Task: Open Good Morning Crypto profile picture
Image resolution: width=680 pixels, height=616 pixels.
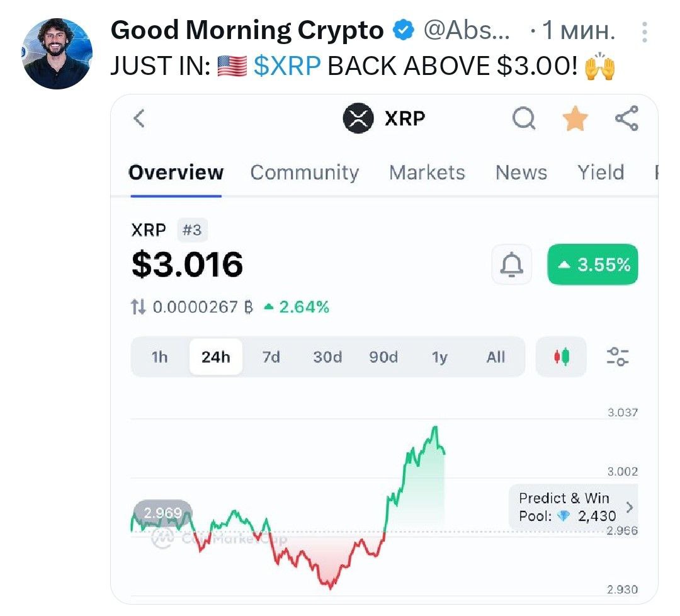Action: pyautogui.click(x=57, y=54)
